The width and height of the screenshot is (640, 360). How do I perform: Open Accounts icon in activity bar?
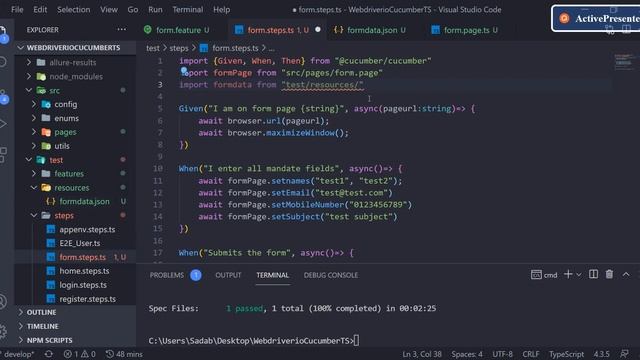(x=3, y=302)
